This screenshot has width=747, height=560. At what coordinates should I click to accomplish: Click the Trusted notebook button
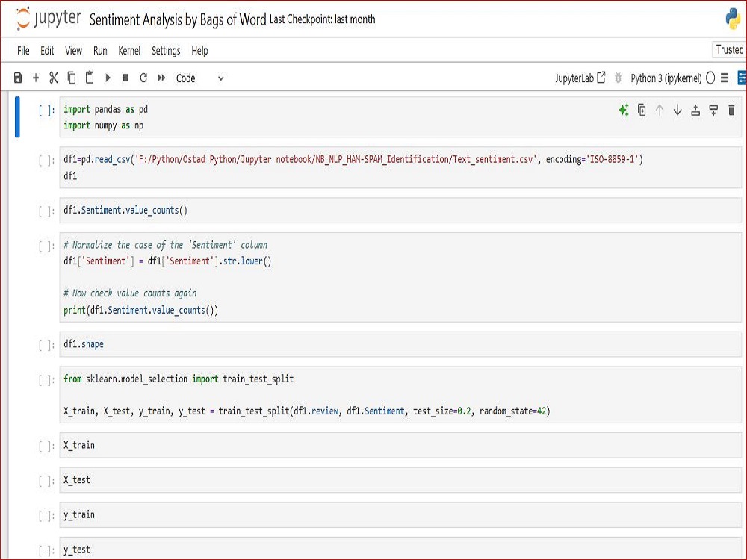(729, 49)
